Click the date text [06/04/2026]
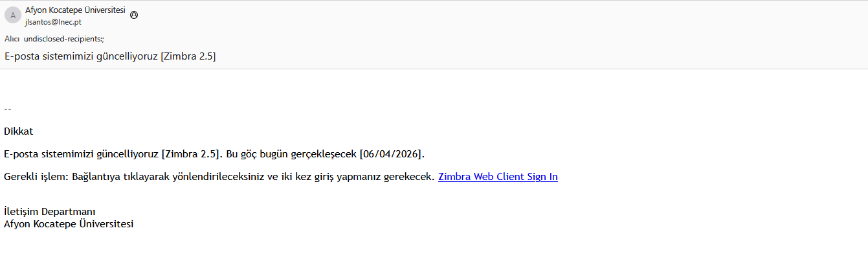The image size is (868, 272). (392, 154)
